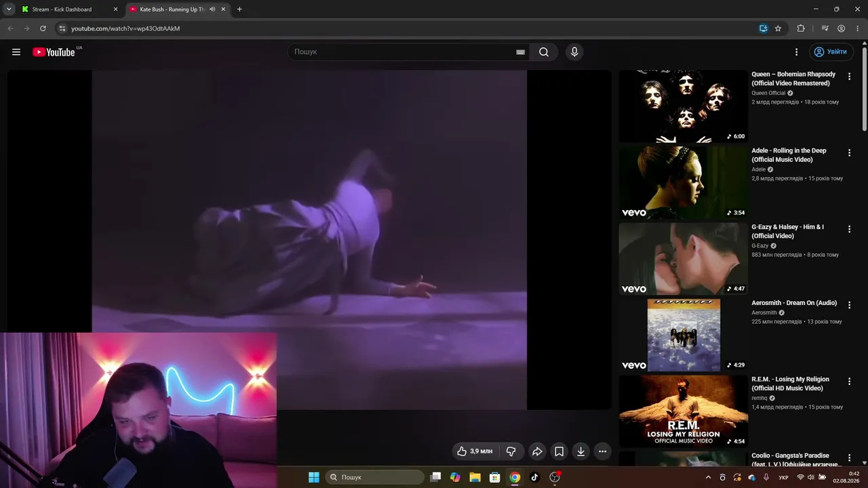Open options for Bohemian Rhapsody video
Viewport: 868px width, 488px height.
point(849,77)
